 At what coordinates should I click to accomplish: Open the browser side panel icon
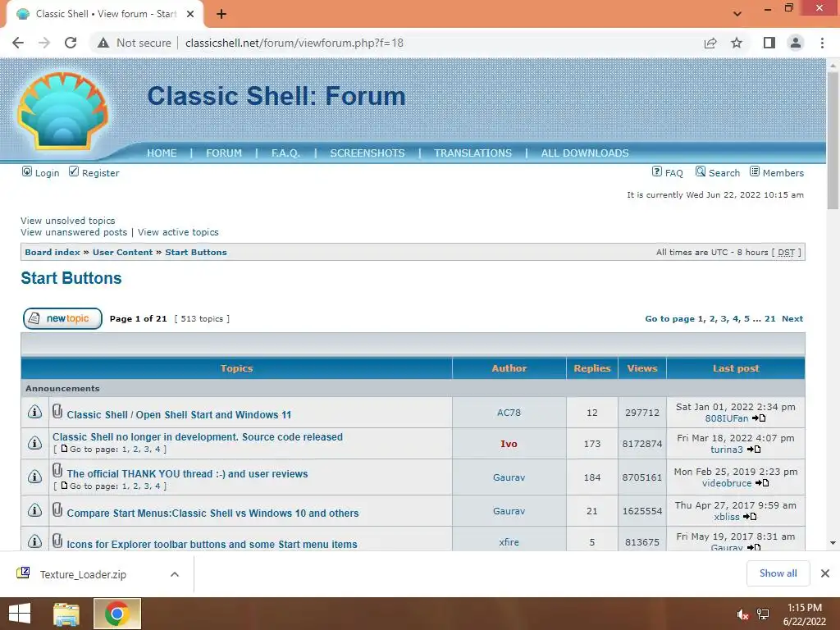click(769, 43)
